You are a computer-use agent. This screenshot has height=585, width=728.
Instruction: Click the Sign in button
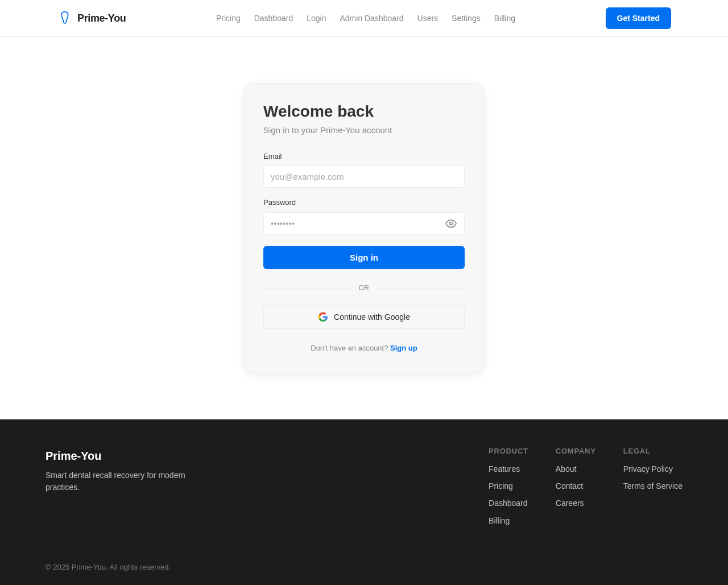[x=364, y=257]
